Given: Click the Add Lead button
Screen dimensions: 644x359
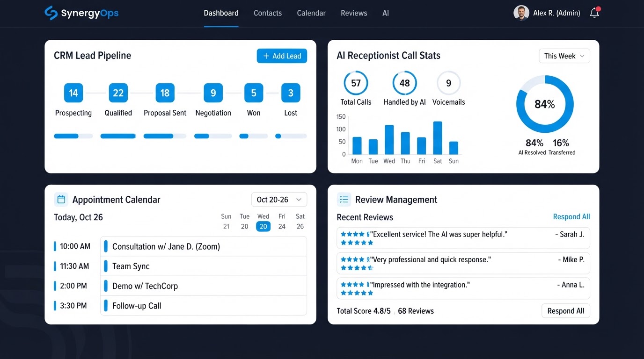Looking at the screenshot, I should (x=282, y=56).
